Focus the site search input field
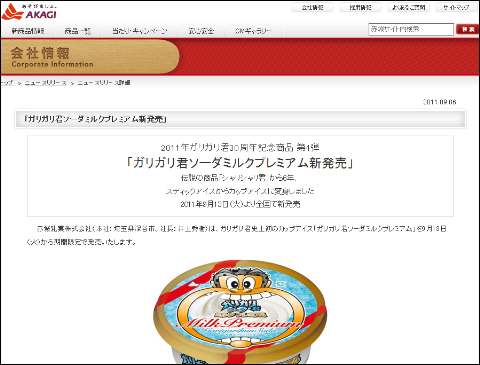The height and width of the screenshot is (365, 480). coord(411,29)
